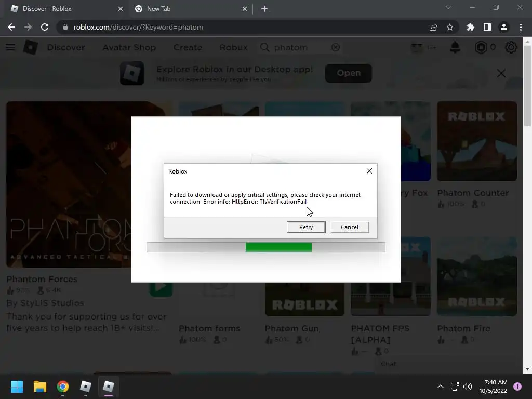Click the Roblox logo home icon
532x399 pixels.
30,47
